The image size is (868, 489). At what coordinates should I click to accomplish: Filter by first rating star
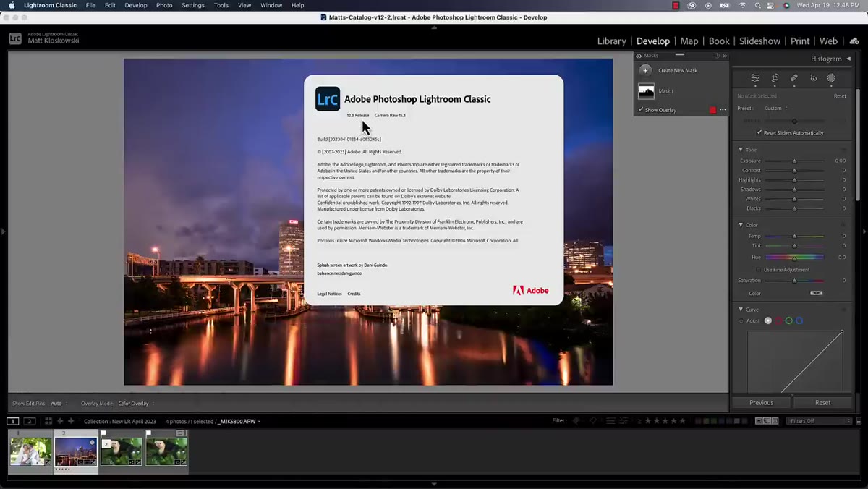point(648,420)
